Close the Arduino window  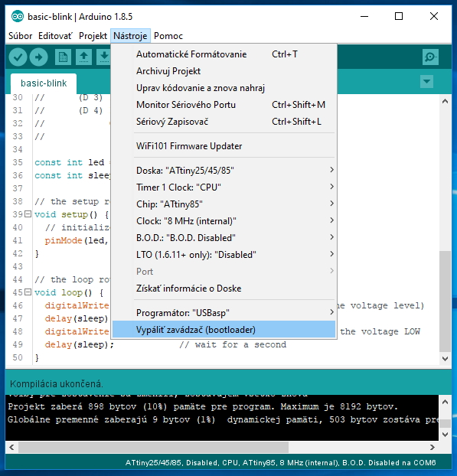tap(434, 16)
